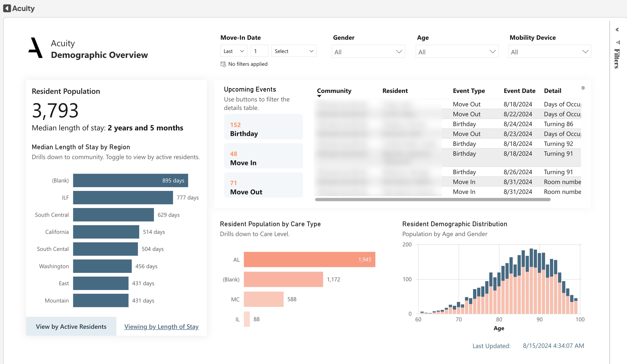Viewport: 627px width, 364px height.
Task: Sort table by Event Type column header
Action: click(x=468, y=91)
